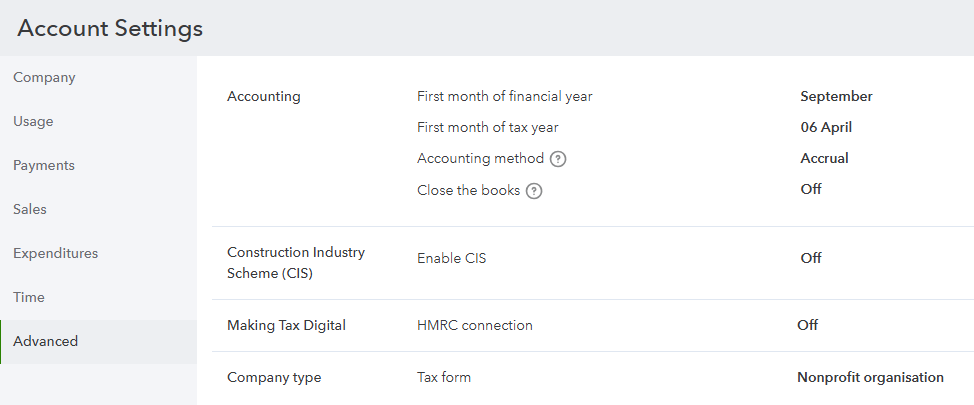The image size is (974, 405).
Task: Toggle the Enable CIS Off setting
Action: [811, 258]
